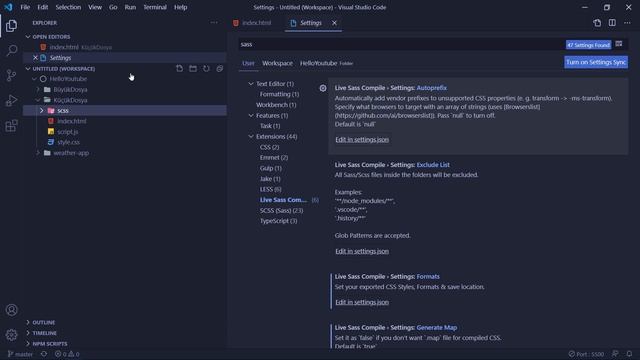Open the Help menu
The width and height of the screenshot is (640, 360).
(x=180, y=7)
